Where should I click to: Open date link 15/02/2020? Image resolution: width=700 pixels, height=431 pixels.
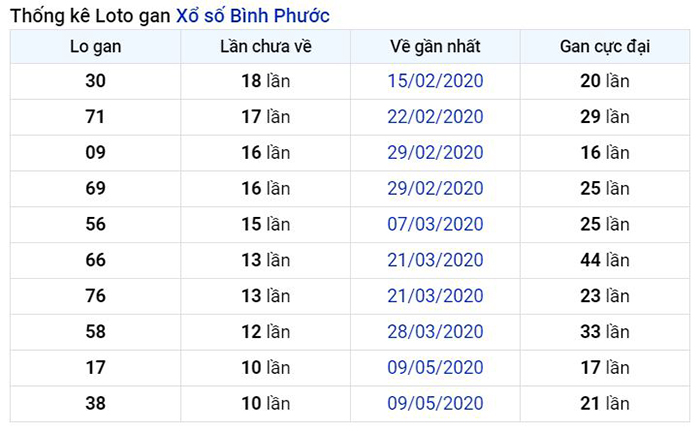click(435, 81)
